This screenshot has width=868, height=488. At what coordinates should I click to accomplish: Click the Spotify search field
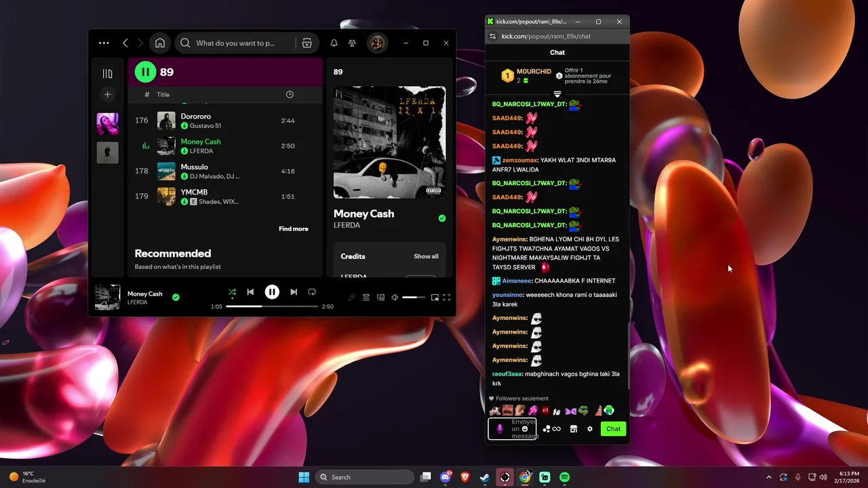click(235, 43)
